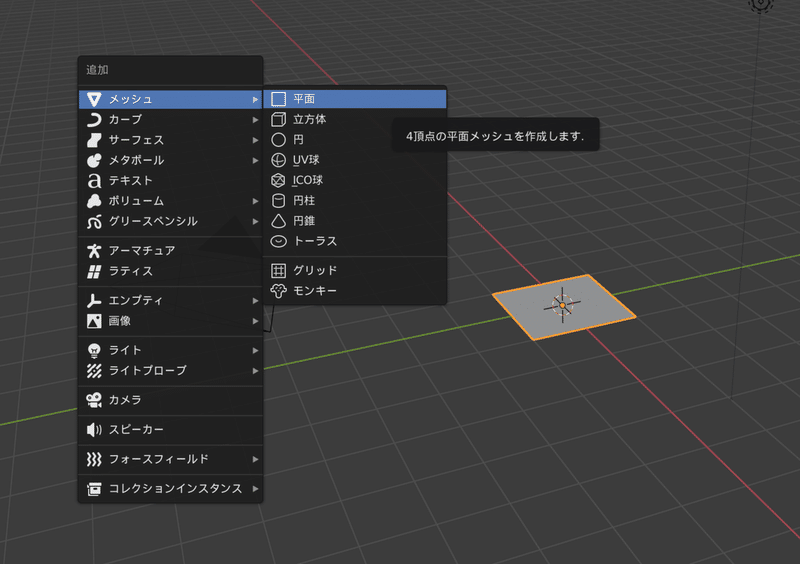Select アーマチュア in the add menu
The image size is (800, 564).
point(170,251)
